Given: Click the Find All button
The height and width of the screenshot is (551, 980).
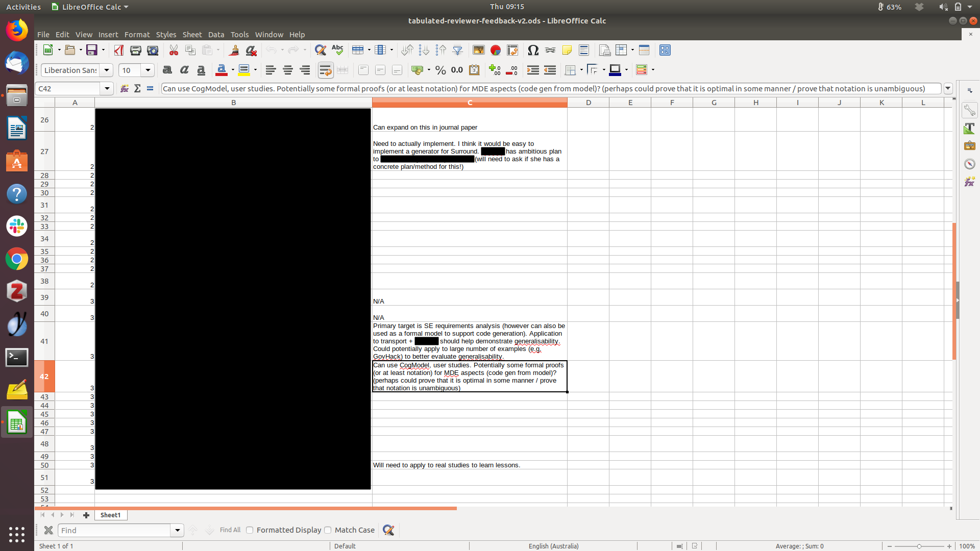Looking at the screenshot, I should [230, 530].
